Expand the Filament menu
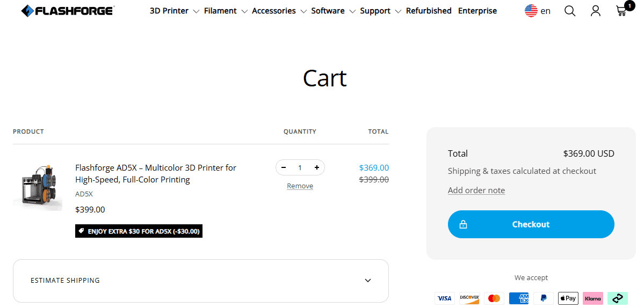Screen dimensions: 644x308 tap(226, 11)
